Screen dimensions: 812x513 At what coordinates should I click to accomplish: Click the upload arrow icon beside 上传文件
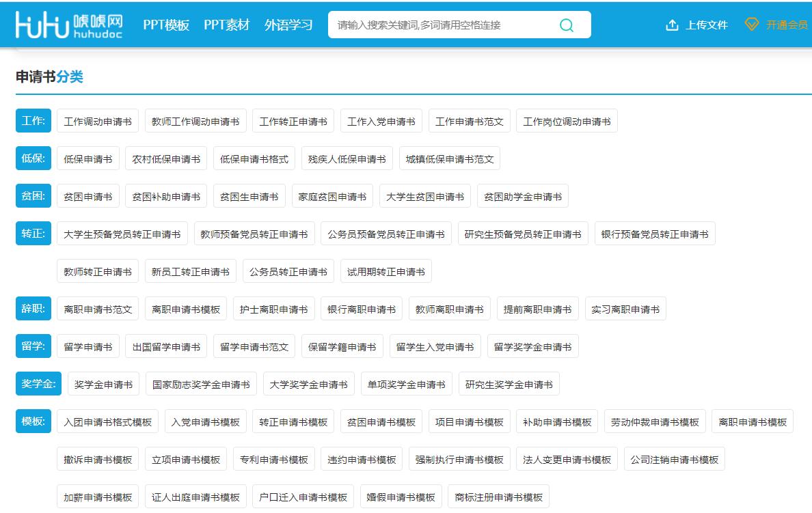coord(670,25)
